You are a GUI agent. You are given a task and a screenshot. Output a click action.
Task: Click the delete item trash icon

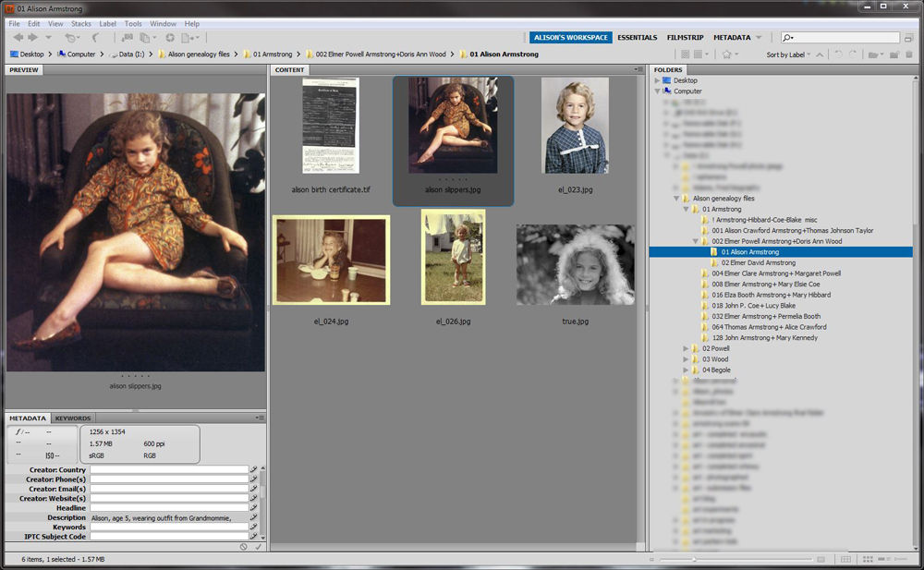pyautogui.click(x=909, y=55)
